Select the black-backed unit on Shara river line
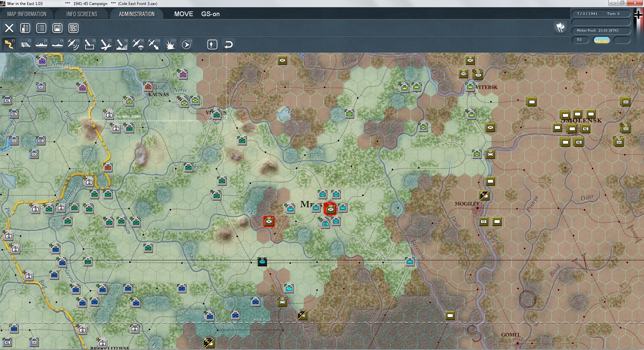 click(x=262, y=262)
